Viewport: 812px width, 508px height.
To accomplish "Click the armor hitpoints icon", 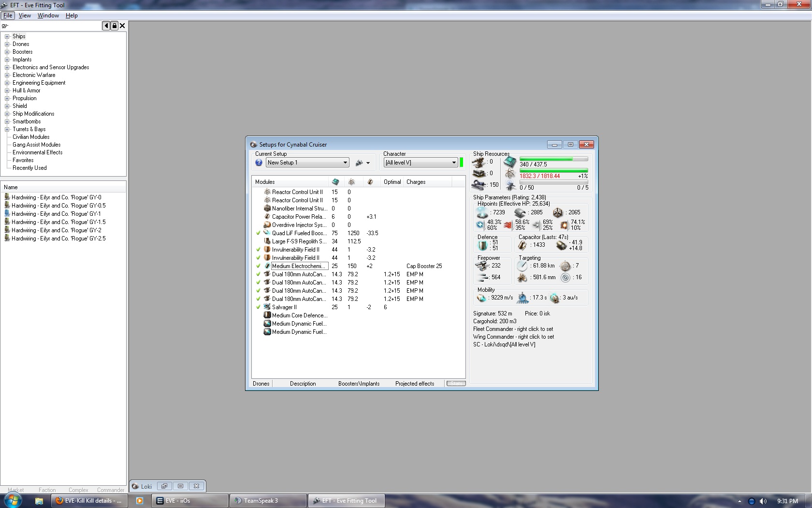I will pos(520,213).
